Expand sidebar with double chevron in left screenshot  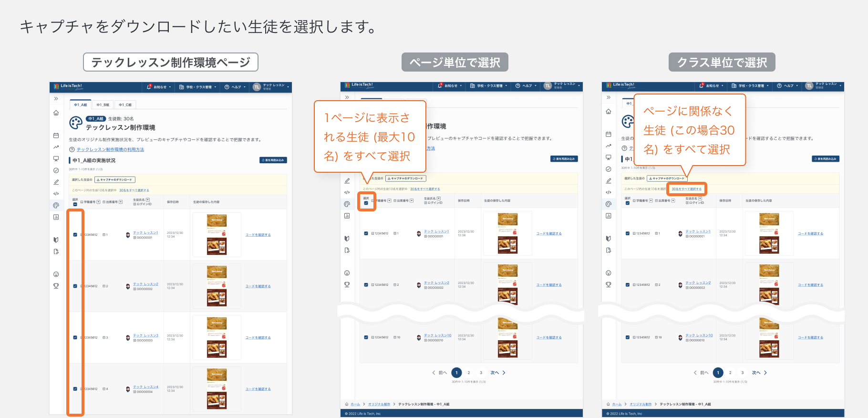coord(56,99)
